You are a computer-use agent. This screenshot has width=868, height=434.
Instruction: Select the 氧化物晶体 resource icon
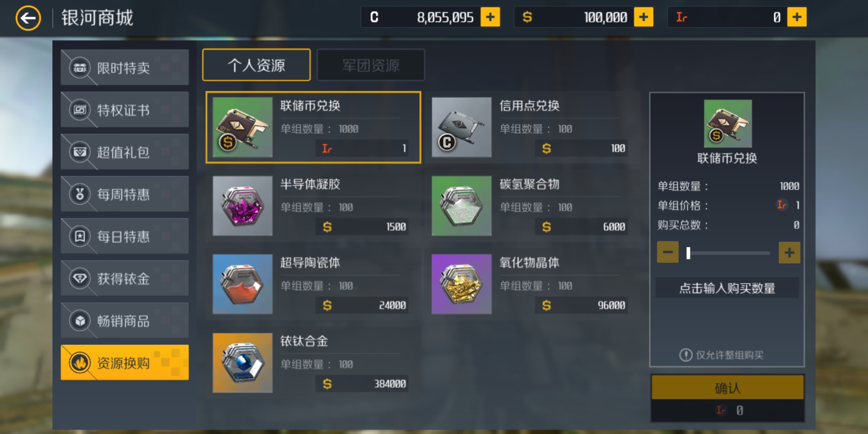click(x=461, y=284)
